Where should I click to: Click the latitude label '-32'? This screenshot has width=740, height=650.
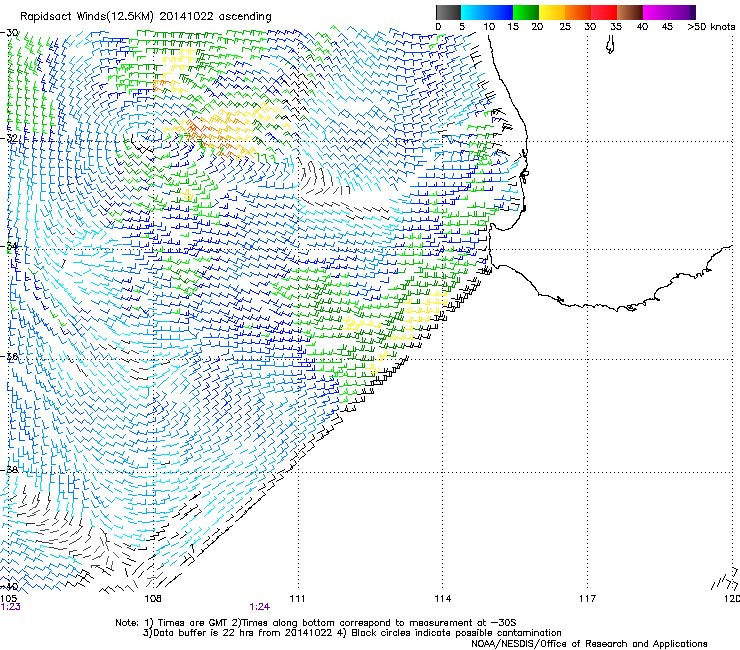point(10,138)
